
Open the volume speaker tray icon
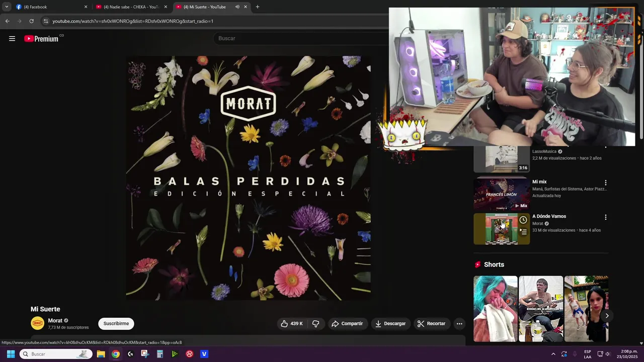tap(608, 354)
